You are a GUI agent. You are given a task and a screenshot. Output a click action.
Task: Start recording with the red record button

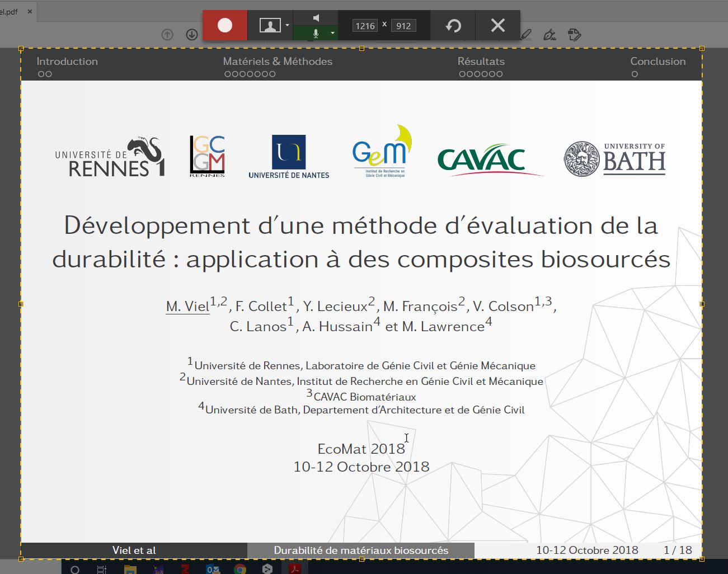pyautogui.click(x=225, y=26)
